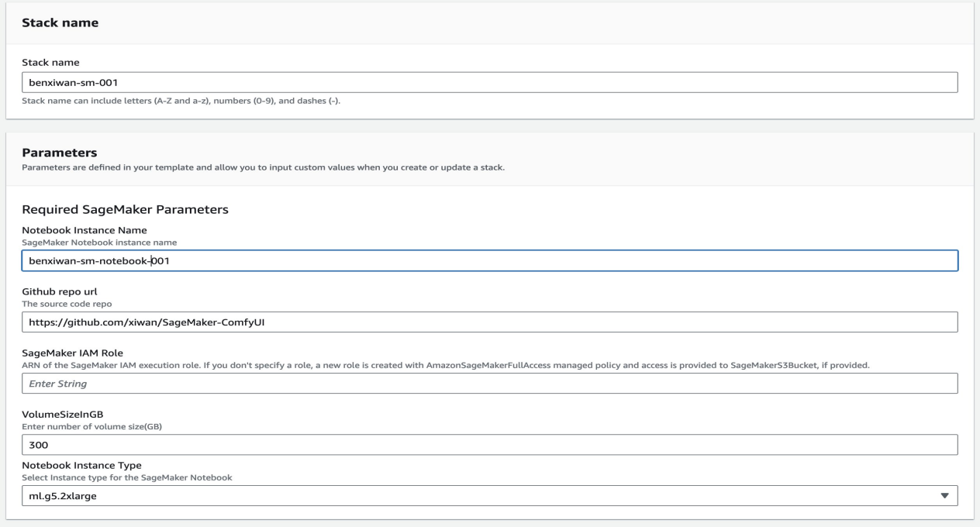Click the 'SageMaker IAM Role' label

[x=72, y=353]
